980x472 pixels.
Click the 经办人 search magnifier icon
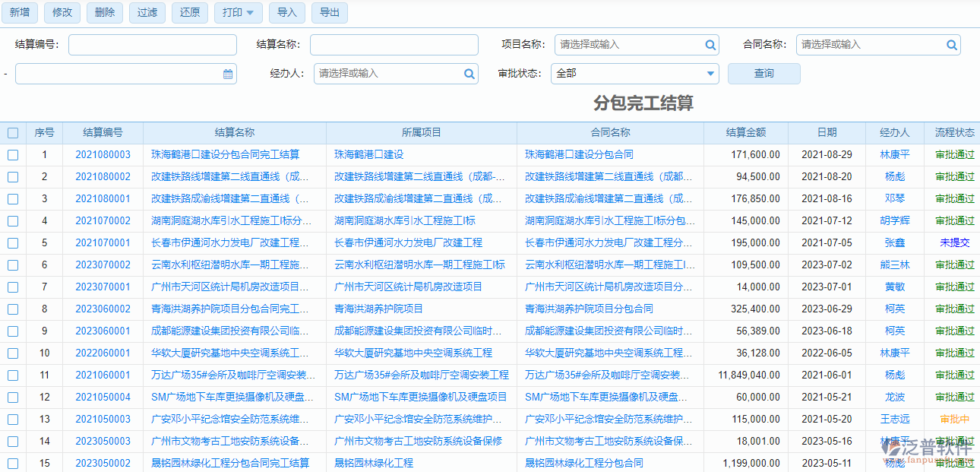click(x=469, y=74)
